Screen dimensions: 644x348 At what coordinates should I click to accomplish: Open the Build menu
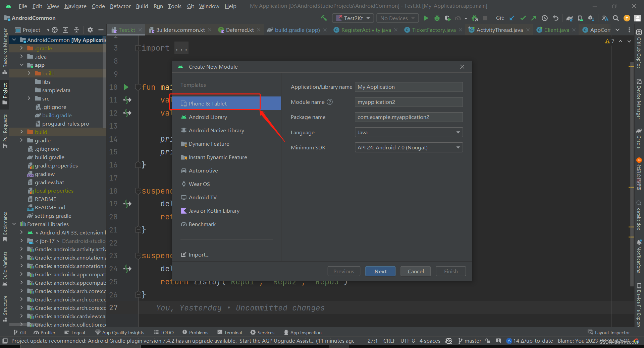(142, 6)
